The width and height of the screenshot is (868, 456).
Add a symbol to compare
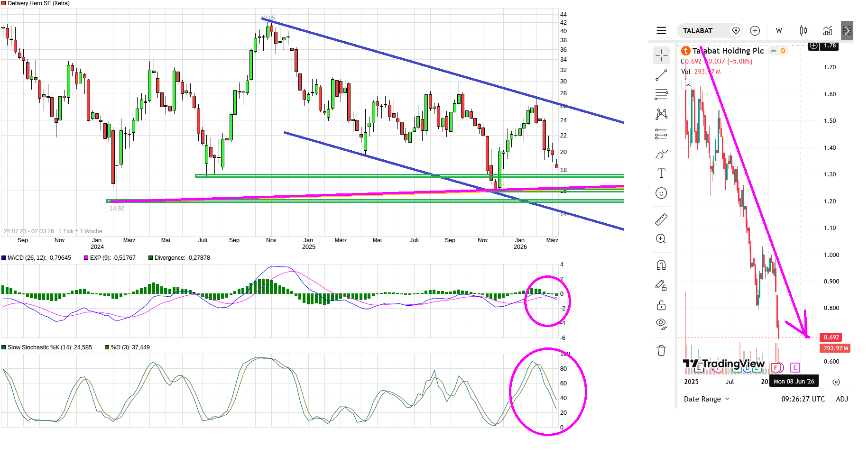(755, 31)
